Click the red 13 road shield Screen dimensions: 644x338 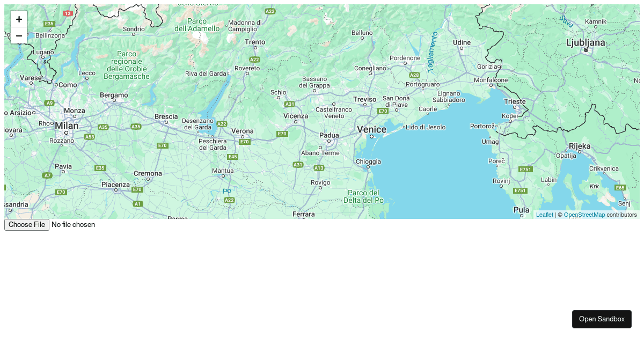(67, 13)
